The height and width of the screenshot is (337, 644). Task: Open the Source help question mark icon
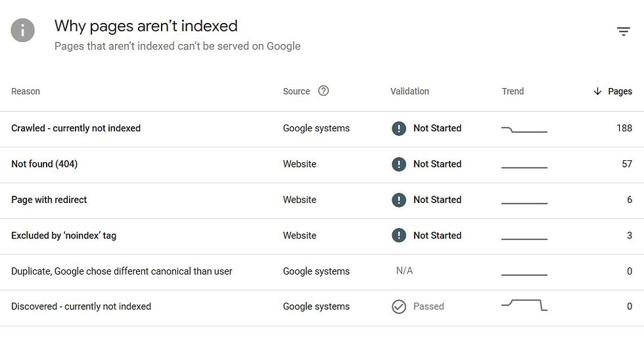tap(323, 91)
